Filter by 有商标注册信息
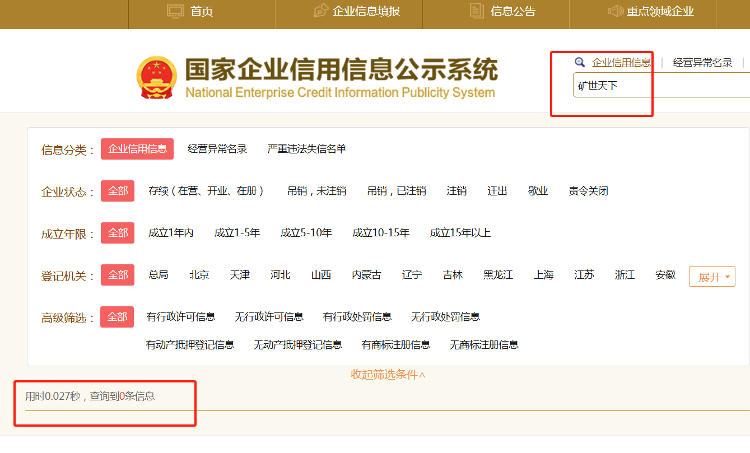The height and width of the screenshot is (453, 750). (x=396, y=345)
